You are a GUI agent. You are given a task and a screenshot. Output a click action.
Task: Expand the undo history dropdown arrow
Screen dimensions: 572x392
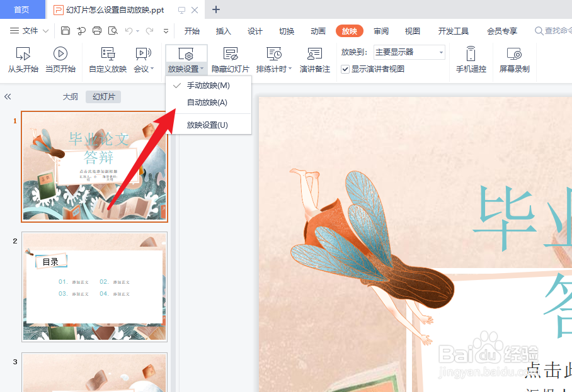[137, 31]
